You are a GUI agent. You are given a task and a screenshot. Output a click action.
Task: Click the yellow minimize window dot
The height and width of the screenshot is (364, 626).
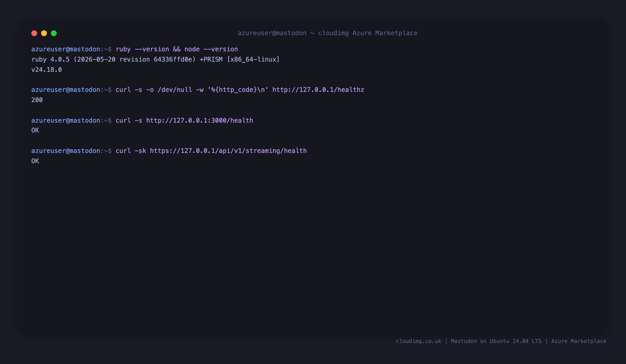tap(44, 33)
